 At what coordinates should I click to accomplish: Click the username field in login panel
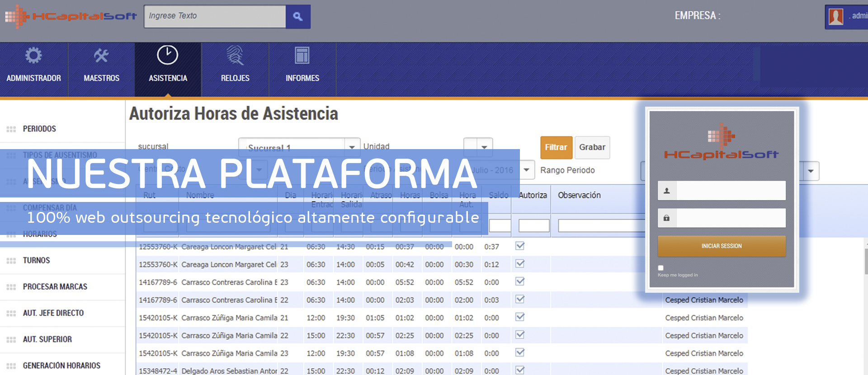(730, 191)
